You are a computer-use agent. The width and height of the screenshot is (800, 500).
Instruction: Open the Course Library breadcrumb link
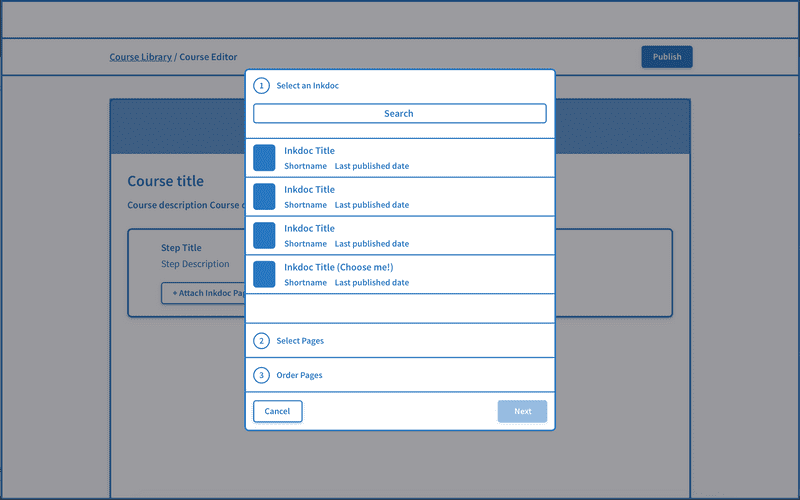[140, 57]
